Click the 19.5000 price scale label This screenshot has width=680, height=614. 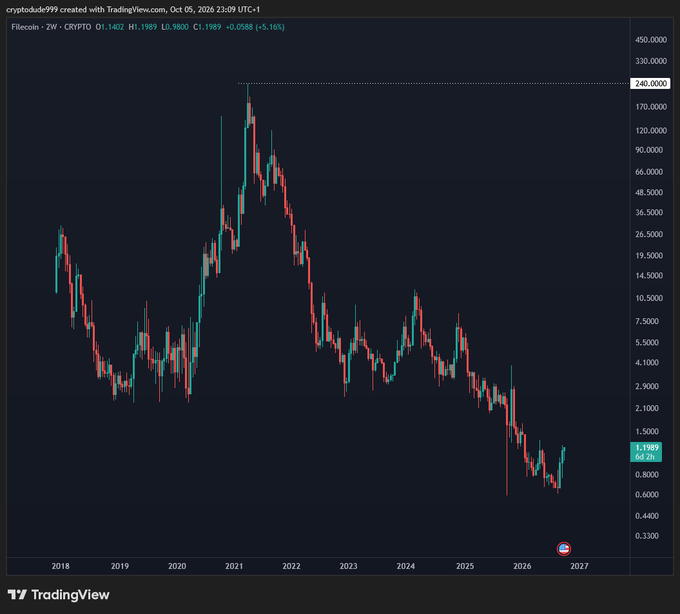[649, 255]
